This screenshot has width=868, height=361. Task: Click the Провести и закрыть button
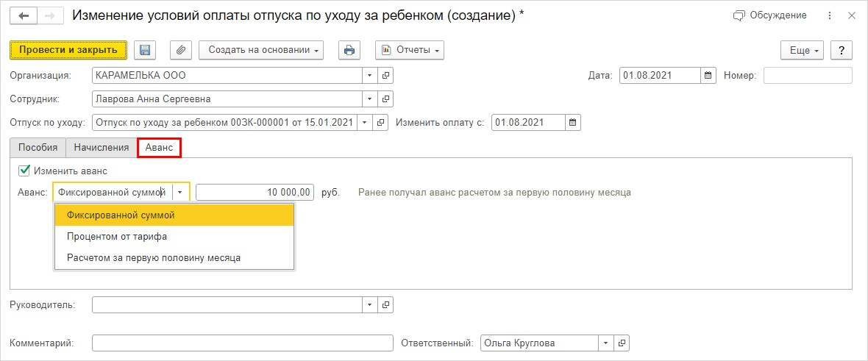click(x=68, y=50)
